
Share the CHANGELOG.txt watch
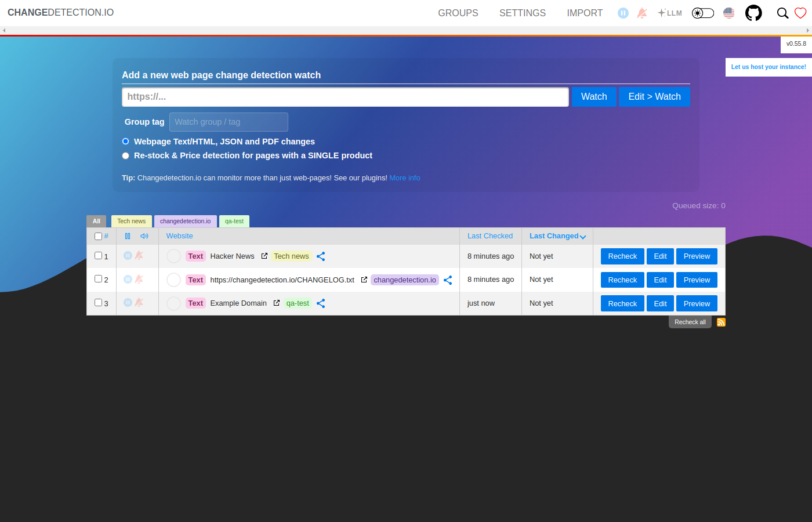tap(448, 280)
